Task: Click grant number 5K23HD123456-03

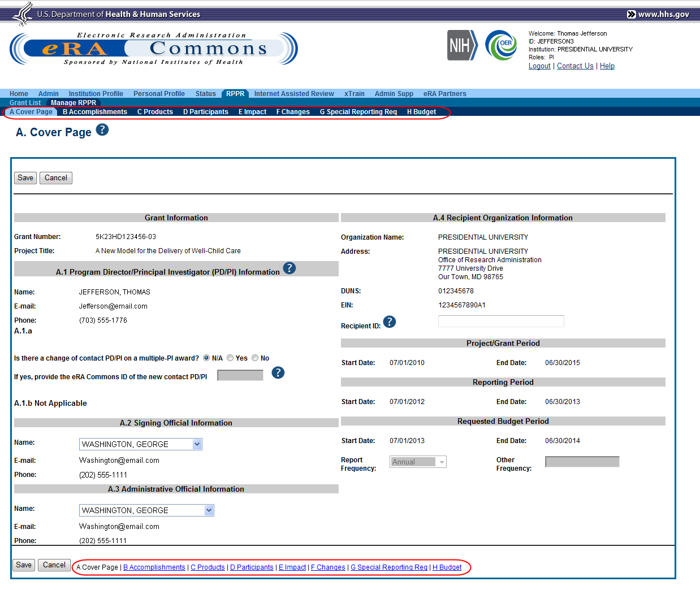Action: click(x=126, y=237)
